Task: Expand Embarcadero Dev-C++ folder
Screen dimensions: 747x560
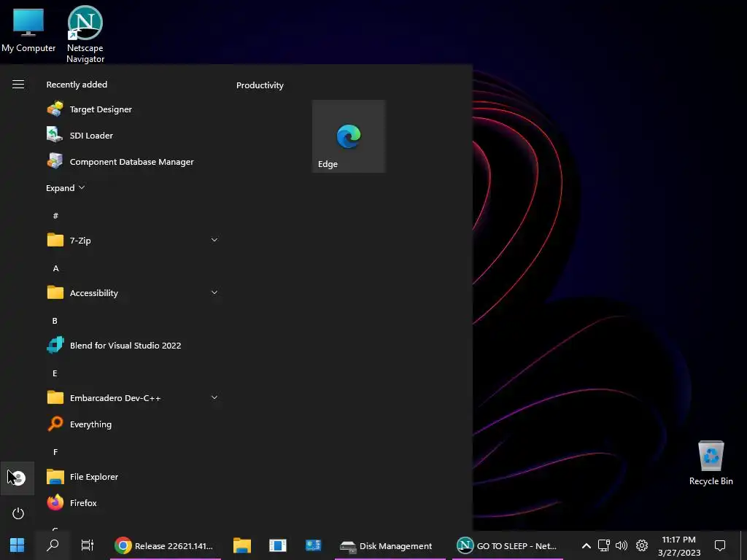Action: click(x=133, y=397)
